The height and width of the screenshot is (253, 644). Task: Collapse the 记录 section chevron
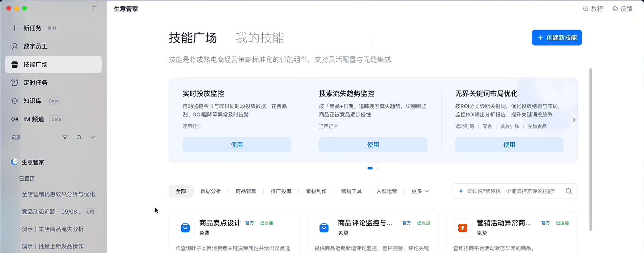[93, 137]
